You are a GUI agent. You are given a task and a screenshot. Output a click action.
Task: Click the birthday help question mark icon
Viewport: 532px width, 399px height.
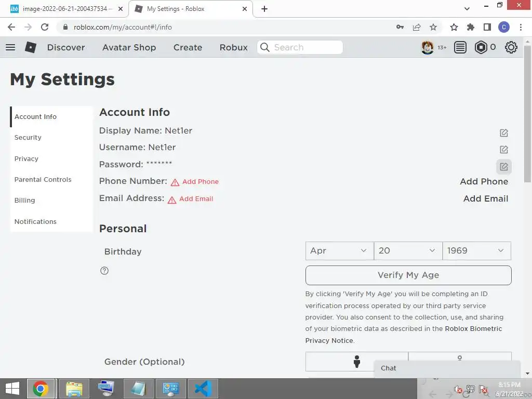(104, 270)
